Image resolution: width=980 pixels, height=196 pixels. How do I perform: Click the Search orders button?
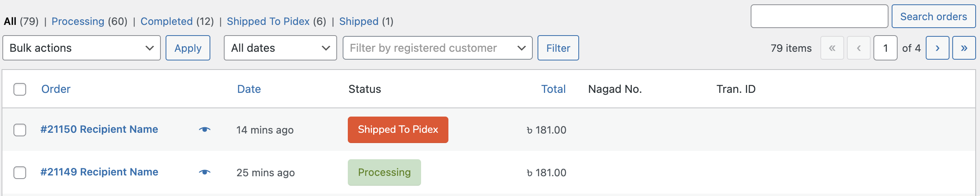pyautogui.click(x=934, y=17)
